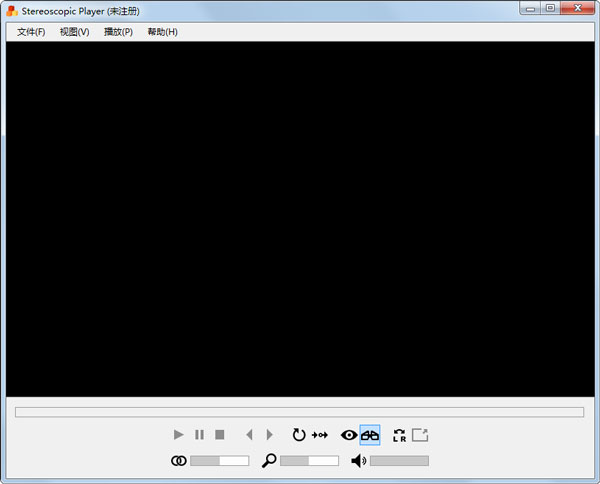
Task: Click the magnifier zoom icon
Action: pos(269,461)
